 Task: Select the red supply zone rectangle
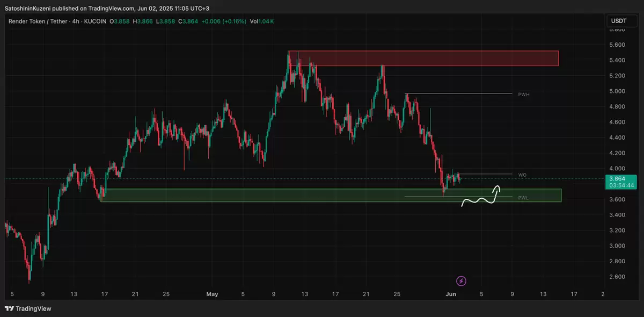[x=423, y=58]
